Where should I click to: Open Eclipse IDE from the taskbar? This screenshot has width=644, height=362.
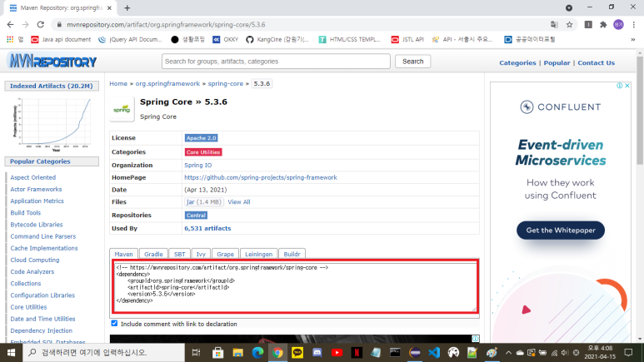(415, 353)
